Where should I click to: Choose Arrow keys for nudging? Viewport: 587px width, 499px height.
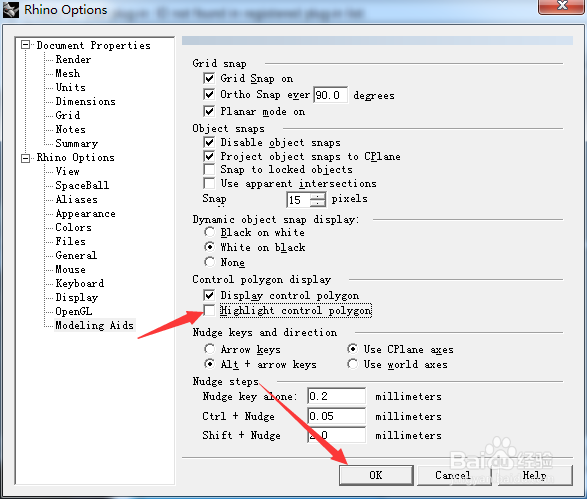click(210, 349)
